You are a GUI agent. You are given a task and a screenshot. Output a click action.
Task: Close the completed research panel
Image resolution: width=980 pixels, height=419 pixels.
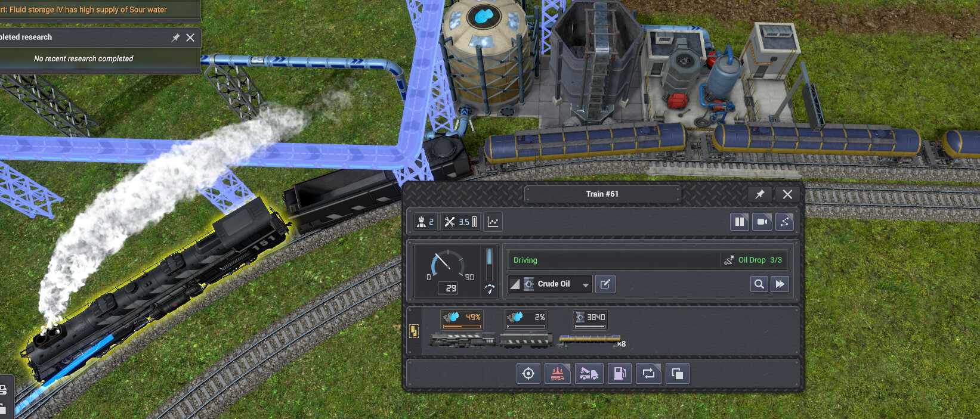click(190, 38)
